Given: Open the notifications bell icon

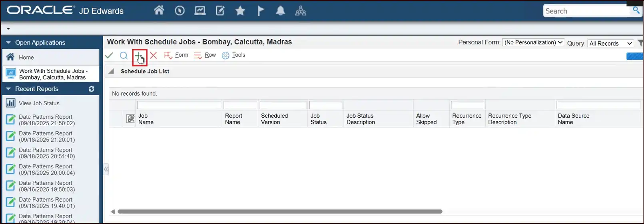Looking at the screenshot, I should point(281,11).
